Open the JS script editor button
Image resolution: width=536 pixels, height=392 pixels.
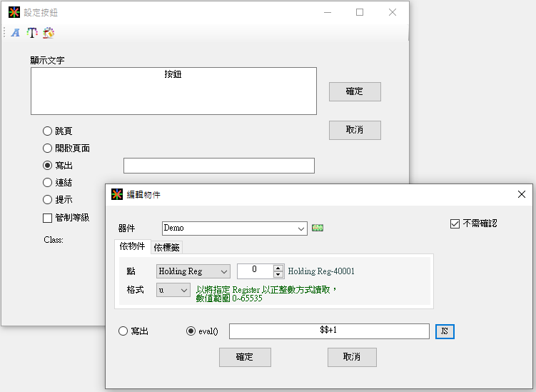pyautogui.click(x=445, y=331)
